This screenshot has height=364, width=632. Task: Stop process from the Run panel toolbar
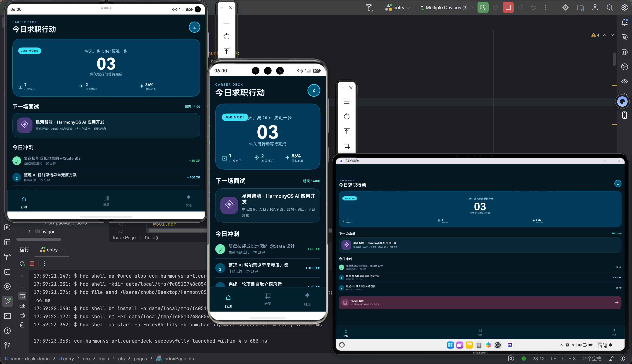coord(32,264)
